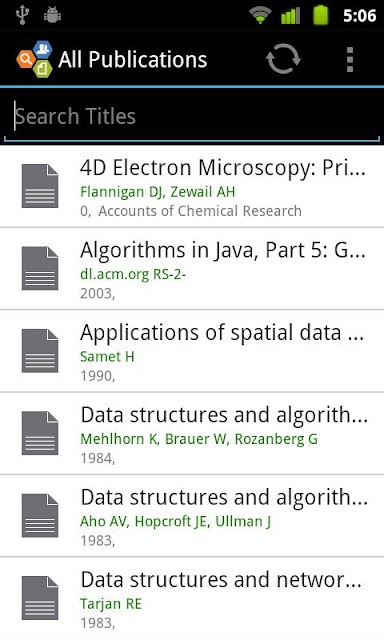Tap document icon for Applications of spatial data

40,351
